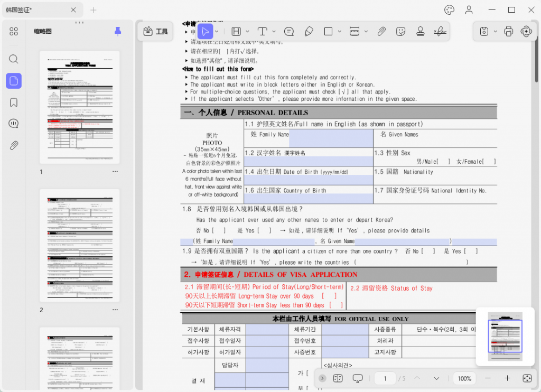The height and width of the screenshot is (392, 541).
Task: Go to next page down arrow
Action: (x=436, y=379)
